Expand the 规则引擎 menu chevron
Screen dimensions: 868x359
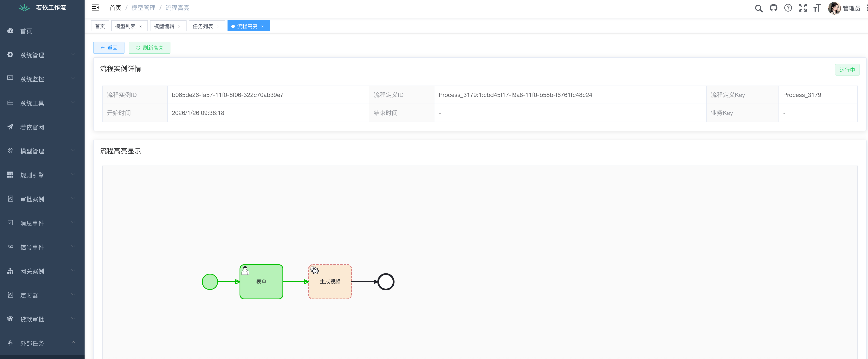[73, 174]
